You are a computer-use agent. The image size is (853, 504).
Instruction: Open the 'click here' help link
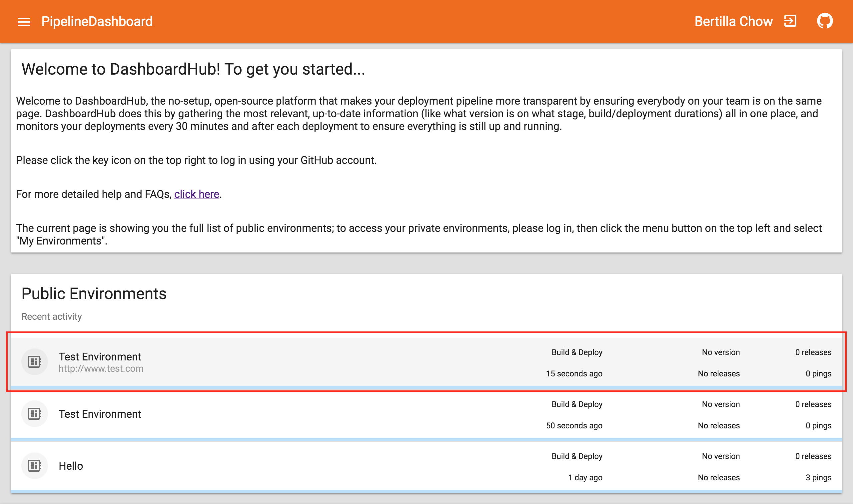click(x=196, y=194)
